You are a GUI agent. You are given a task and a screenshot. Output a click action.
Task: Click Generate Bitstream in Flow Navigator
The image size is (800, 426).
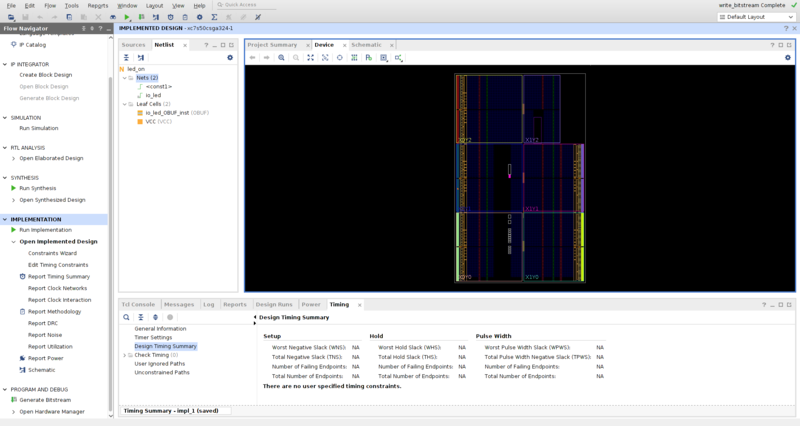click(x=45, y=400)
